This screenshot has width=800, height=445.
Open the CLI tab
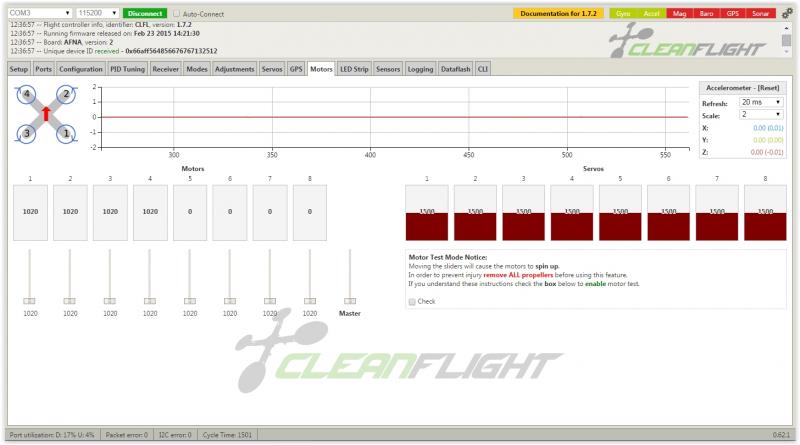[483, 69]
